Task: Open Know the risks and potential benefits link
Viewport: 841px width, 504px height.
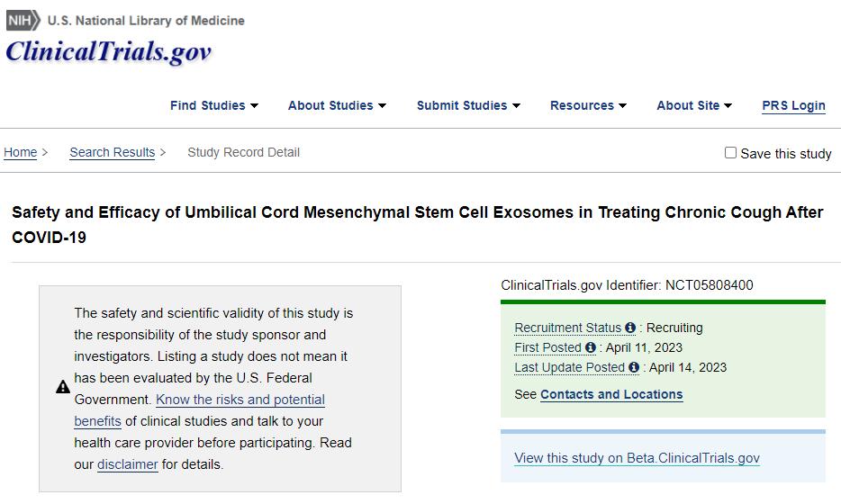Action: click(240, 400)
